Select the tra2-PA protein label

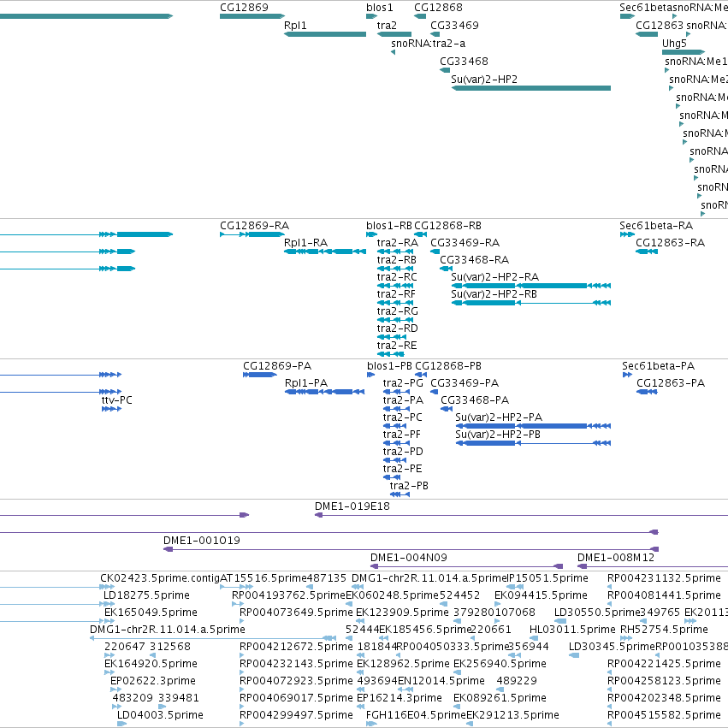(x=403, y=400)
